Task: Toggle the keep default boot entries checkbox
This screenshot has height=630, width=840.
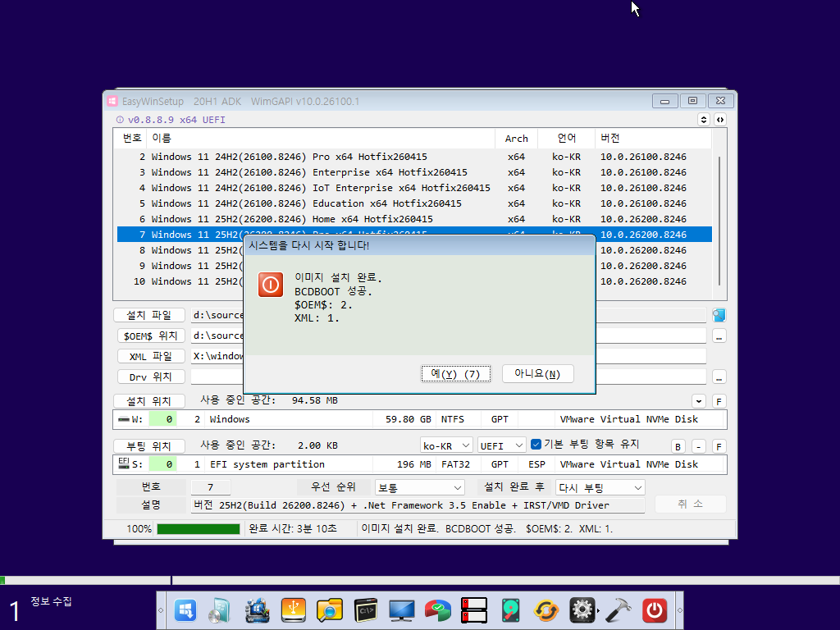Action: (536, 444)
